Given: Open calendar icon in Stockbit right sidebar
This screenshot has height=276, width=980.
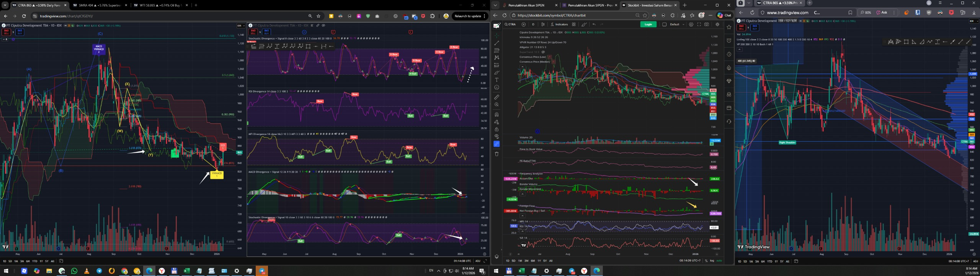Looking at the screenshot, I should point(729,108).
